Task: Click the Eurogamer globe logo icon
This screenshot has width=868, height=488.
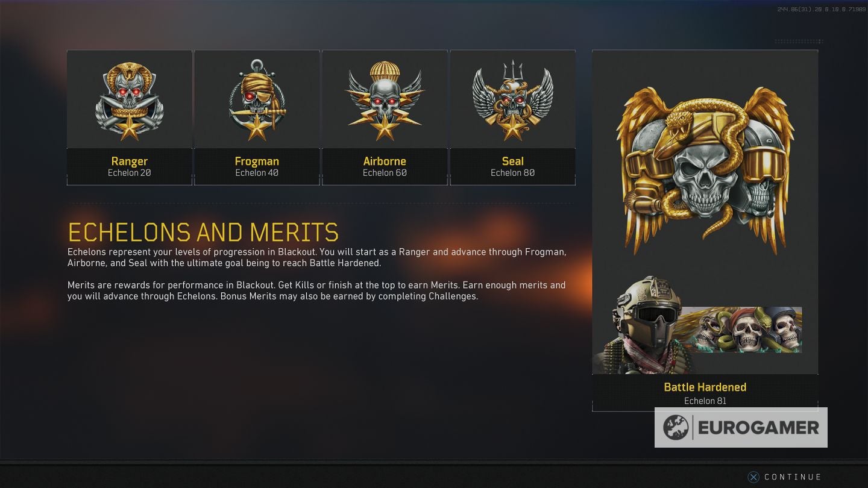Action: pos(676,428)
